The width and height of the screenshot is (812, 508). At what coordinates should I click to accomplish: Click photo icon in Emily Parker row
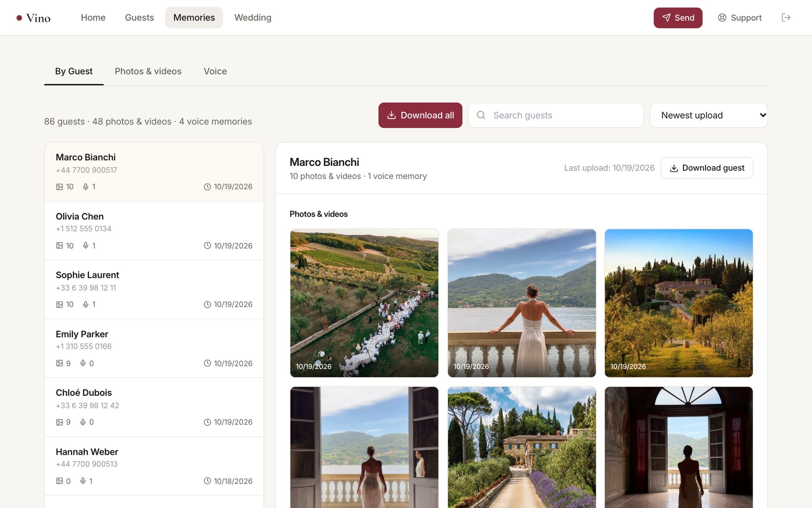tap(60, 363)
